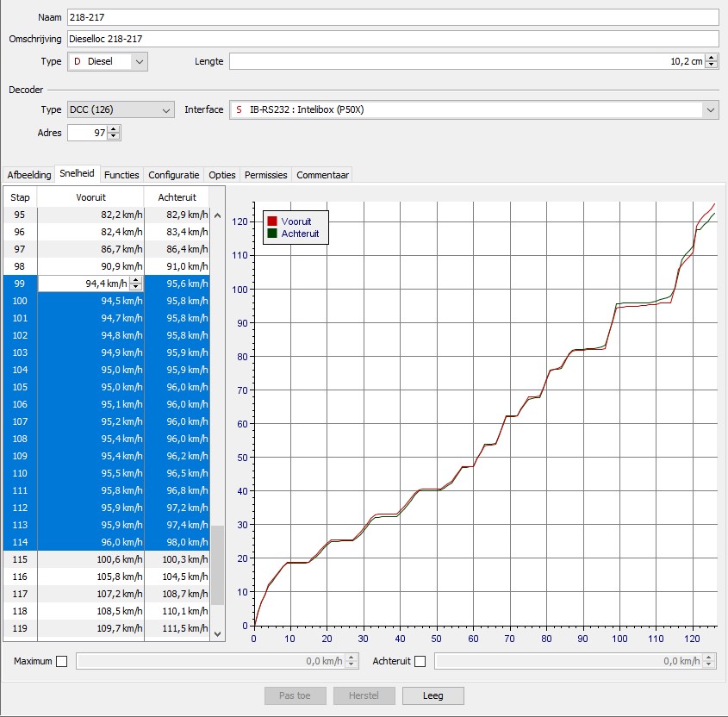Decrease Lengte with the down spinner arrow
Screen dimensions: 728x717
[x=712, y=65]
